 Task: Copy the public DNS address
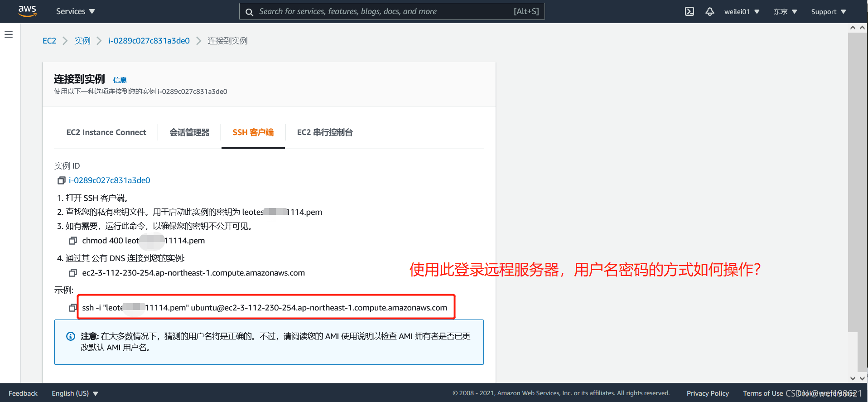point(72,273)
